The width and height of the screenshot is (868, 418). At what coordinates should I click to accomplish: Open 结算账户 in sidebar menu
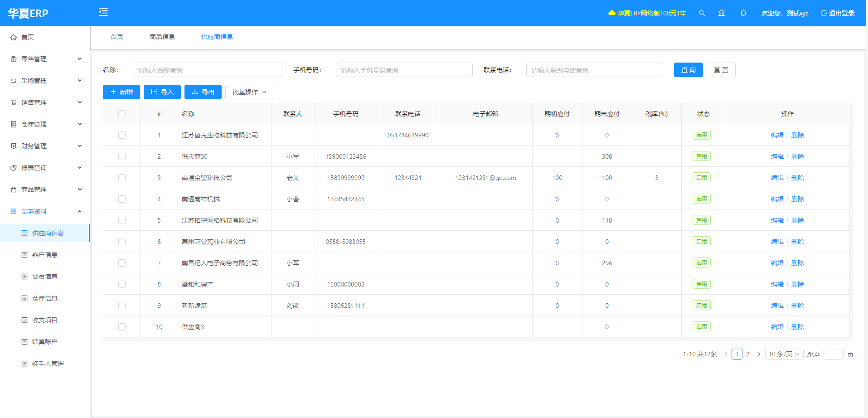(45, 342)
